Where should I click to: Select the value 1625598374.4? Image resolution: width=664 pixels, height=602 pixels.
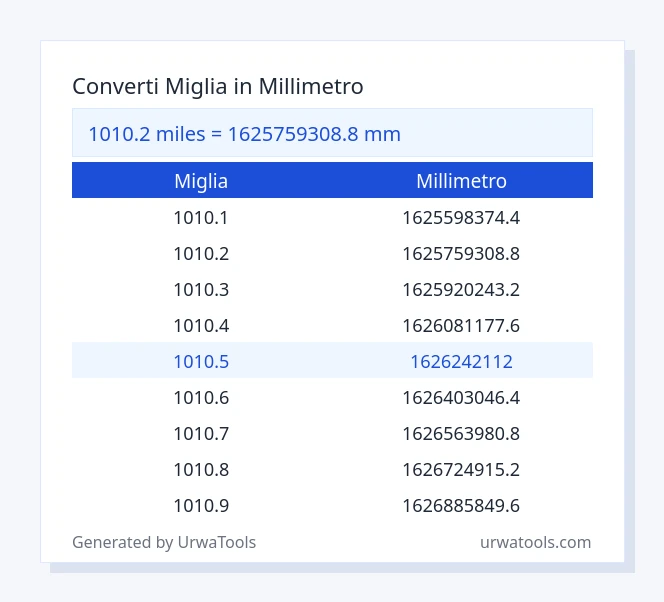(x=461, y=218)
